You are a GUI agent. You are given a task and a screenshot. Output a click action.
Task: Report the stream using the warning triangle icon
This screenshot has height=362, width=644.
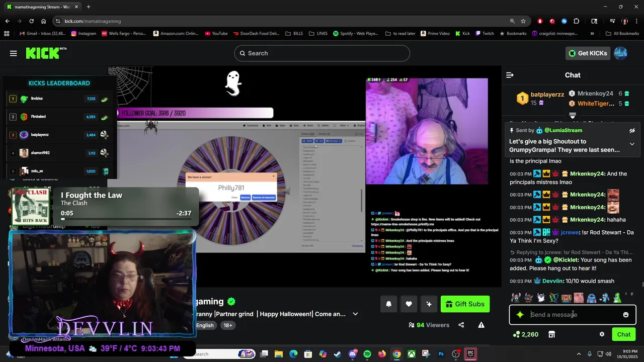click(x=481, y=325)
